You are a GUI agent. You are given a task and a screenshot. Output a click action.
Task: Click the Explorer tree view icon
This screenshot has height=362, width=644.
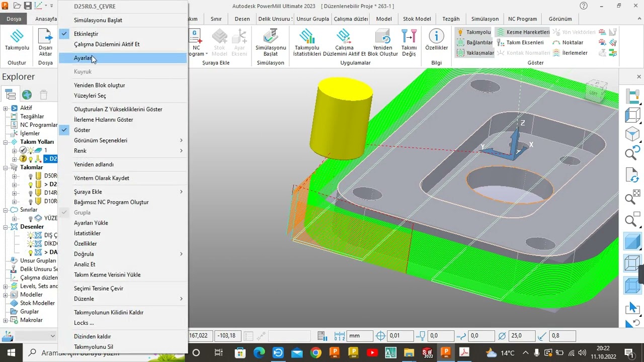[x=10, y=95]
